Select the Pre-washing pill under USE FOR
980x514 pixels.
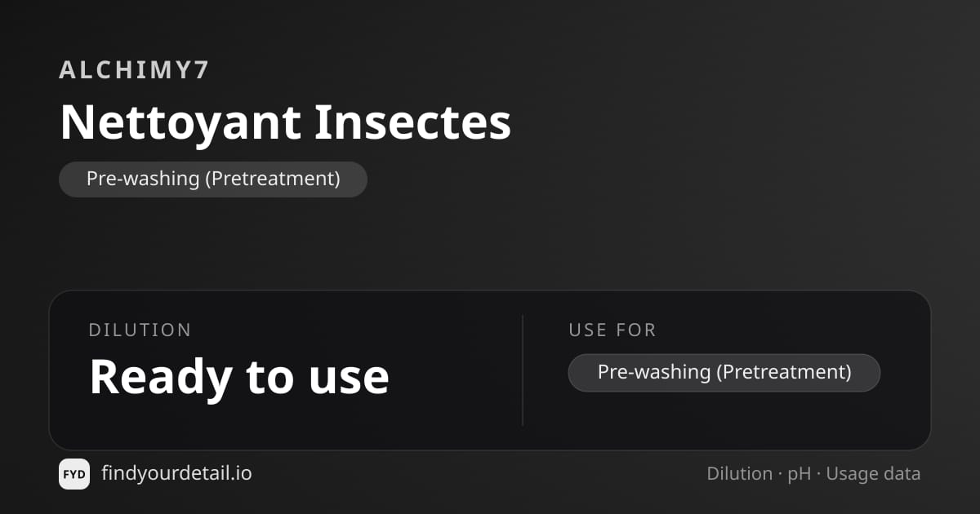(x=724, y=373)
